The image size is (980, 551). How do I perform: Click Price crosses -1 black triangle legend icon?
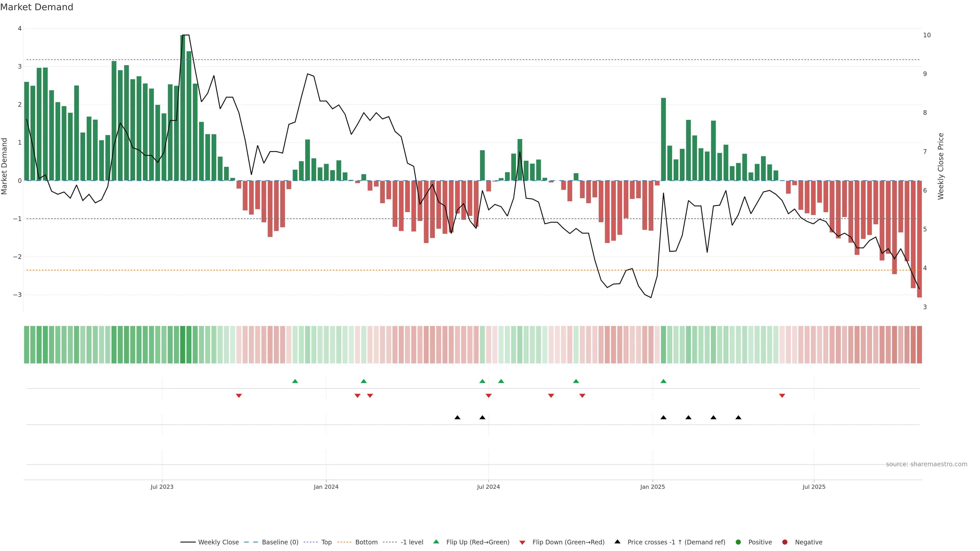[617, 542]
